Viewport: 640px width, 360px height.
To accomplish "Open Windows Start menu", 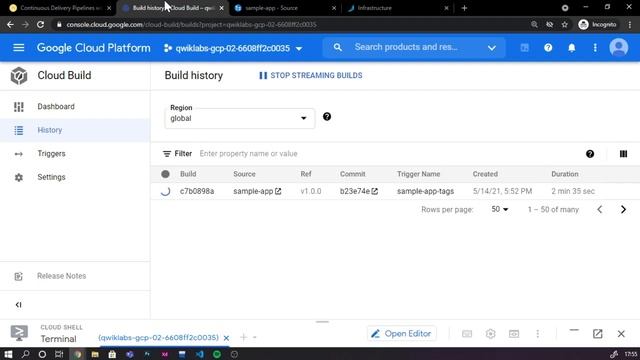I will (x=8, y=354).
